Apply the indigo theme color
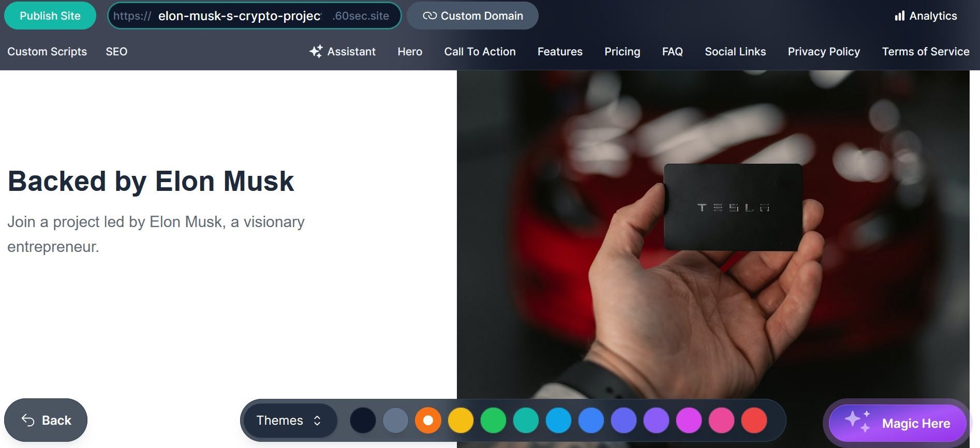Image resolution: width=980 pixels, height=448 pixels. (x=623, y=420)
